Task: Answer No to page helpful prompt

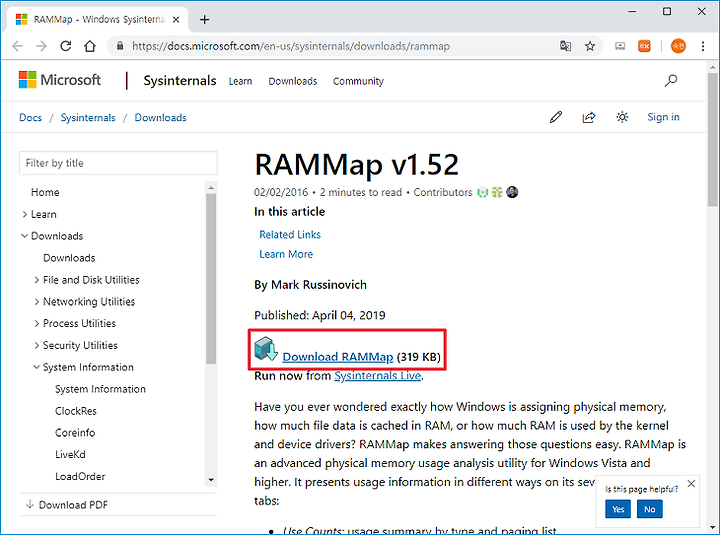Action: click(x=649, y=509)
